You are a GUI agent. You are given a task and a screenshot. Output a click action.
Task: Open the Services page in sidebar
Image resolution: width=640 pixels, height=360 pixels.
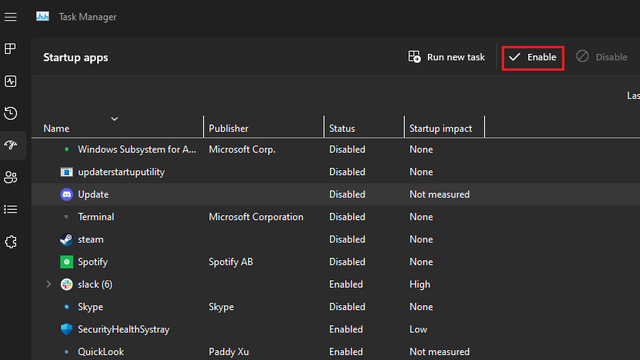point(11,242)
